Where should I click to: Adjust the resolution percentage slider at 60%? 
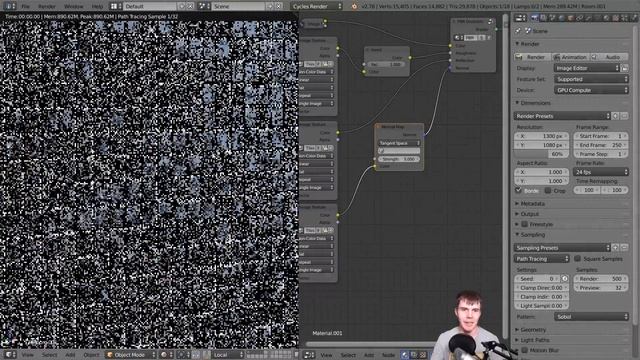tap(541, 154)
